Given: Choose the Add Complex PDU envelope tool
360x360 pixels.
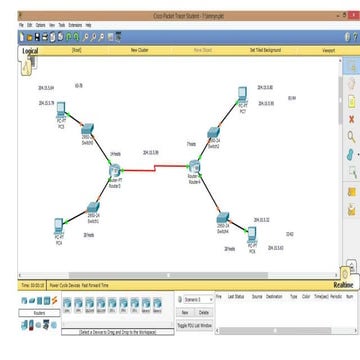Looking at the screenshot, I should pos(351,209).
